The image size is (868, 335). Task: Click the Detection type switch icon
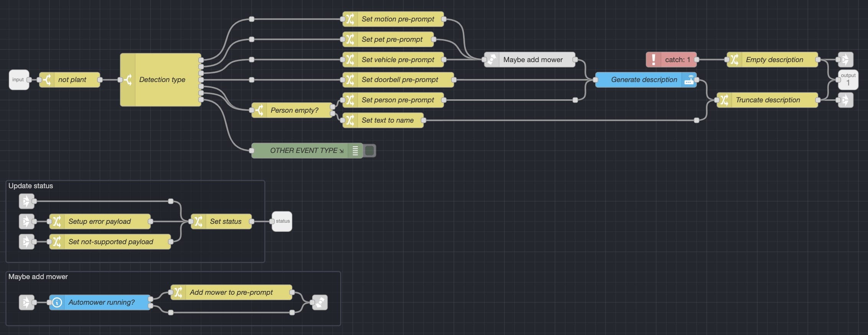(x=128, y=80)
